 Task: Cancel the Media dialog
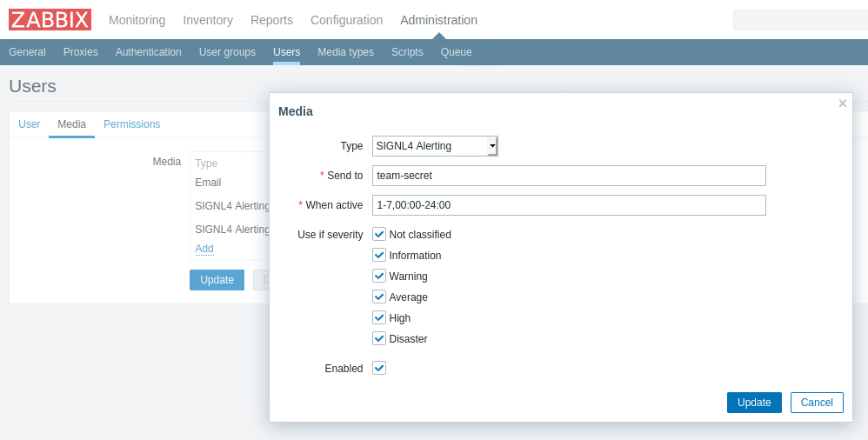pyautogui.click(x=817, y=403)
